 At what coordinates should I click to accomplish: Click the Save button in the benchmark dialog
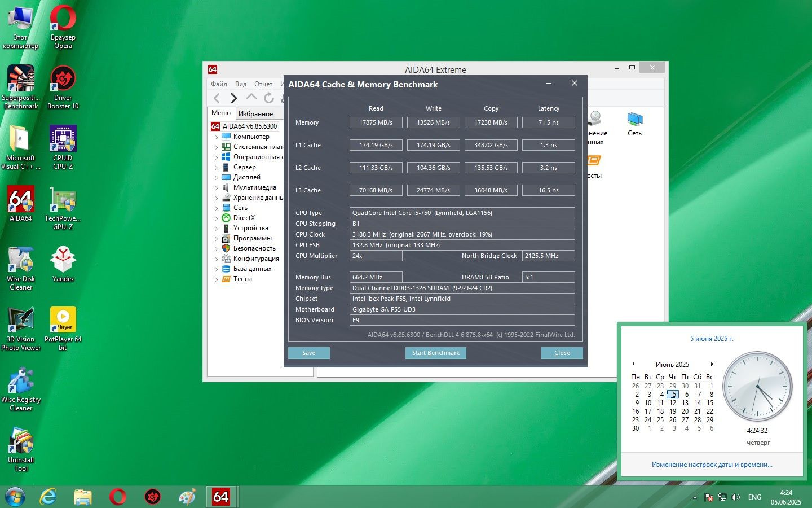tap(309, 353)
